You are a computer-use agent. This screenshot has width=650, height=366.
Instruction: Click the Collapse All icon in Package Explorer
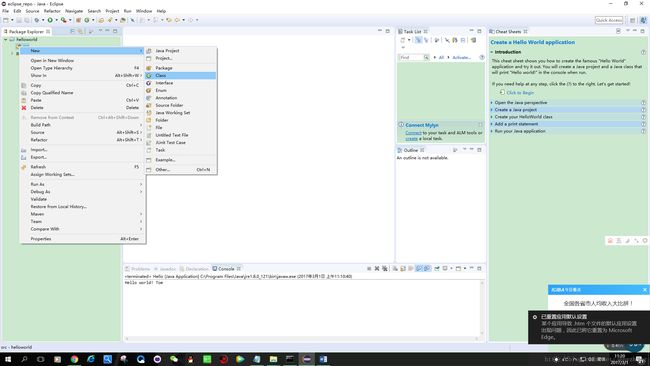coord(73,31)
